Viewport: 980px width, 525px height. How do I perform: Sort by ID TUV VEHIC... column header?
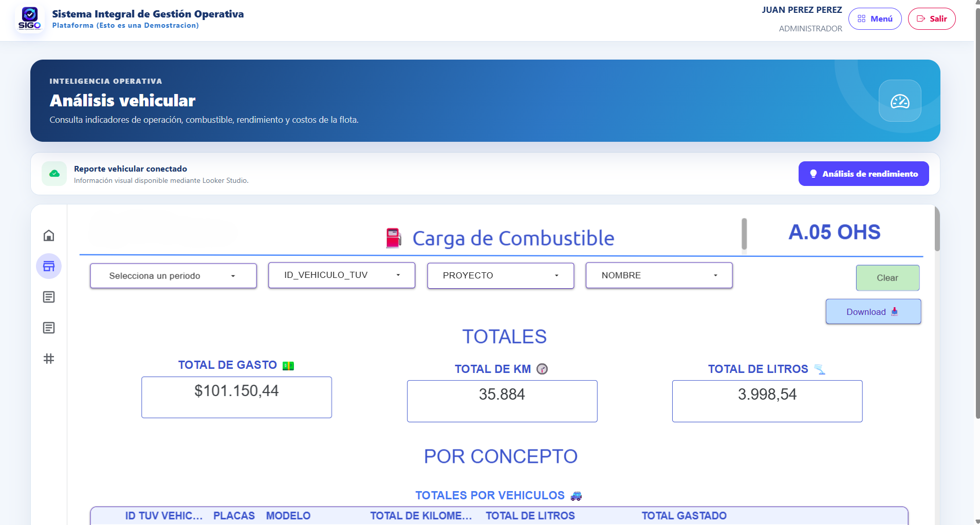click(x=164, y=516)
